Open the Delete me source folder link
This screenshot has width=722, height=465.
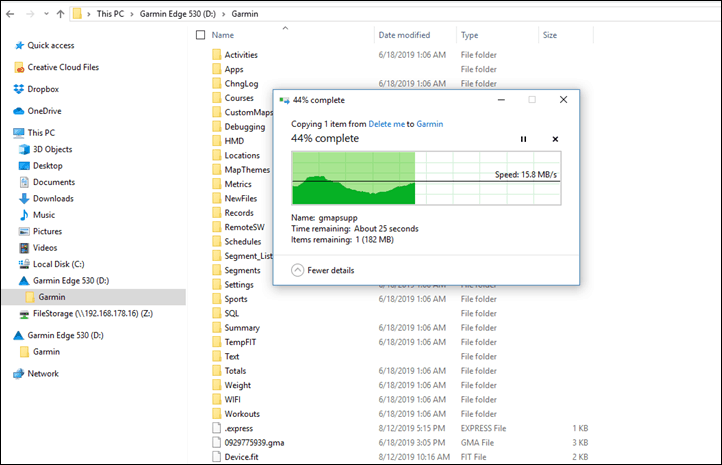(x=386, y=124)
